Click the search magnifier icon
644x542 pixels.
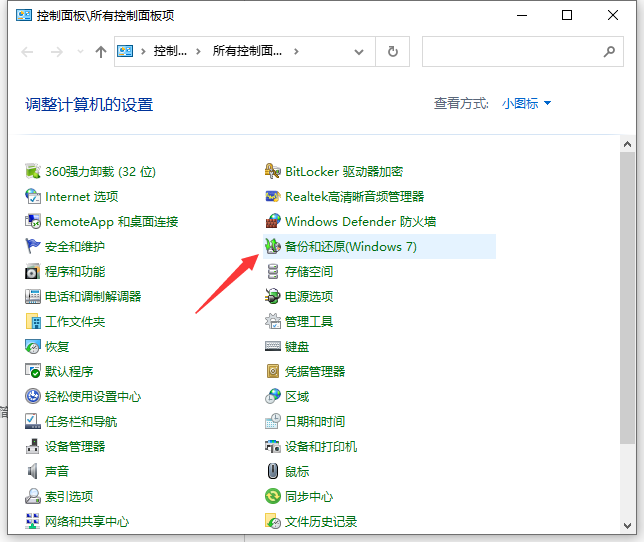click(x=609, y=52)
